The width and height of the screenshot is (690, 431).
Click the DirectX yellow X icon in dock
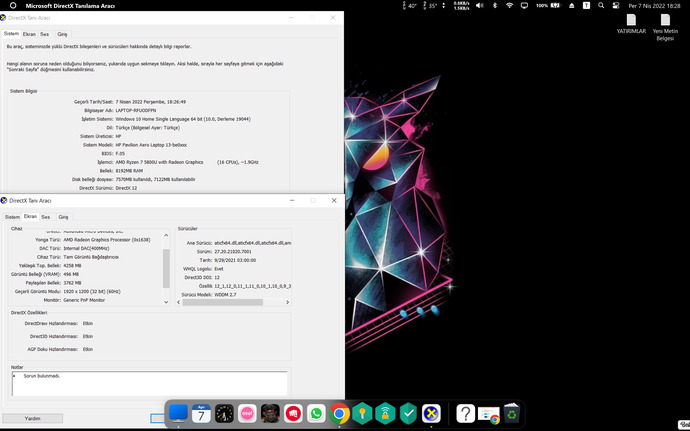[431, 414]
